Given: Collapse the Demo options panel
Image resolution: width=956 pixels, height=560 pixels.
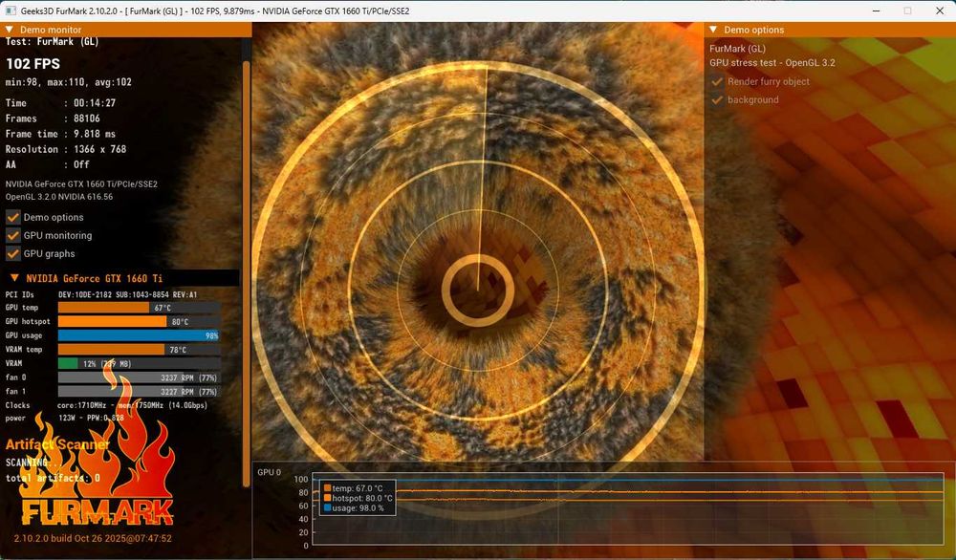Looking at the screenshot, I should (x=713, y=30).
